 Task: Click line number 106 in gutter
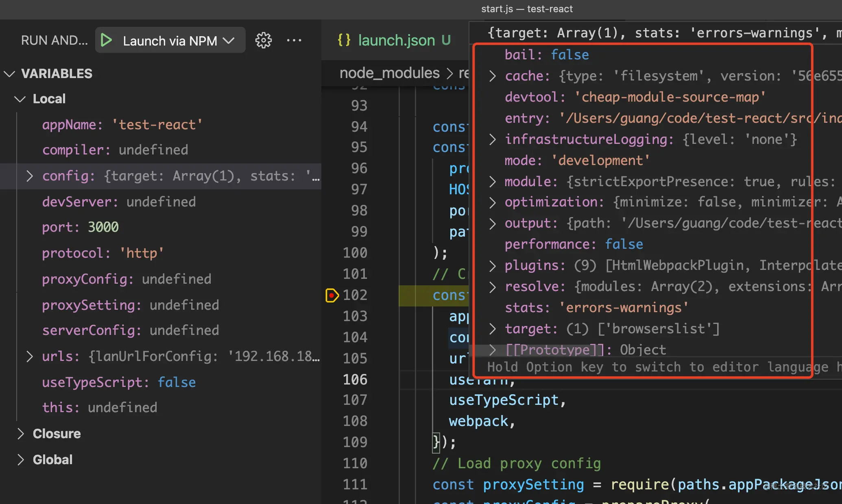click(x=355, y=380)
